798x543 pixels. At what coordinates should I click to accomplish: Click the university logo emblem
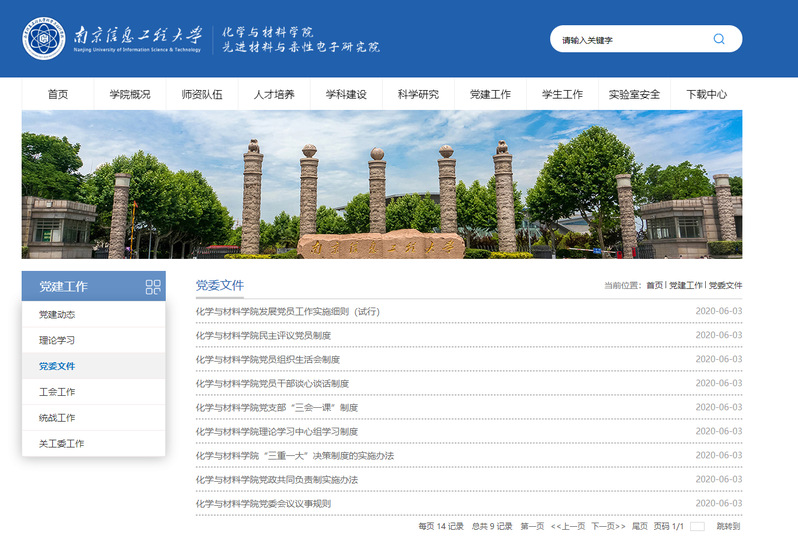pyautogui.click(x=44, y=39)
